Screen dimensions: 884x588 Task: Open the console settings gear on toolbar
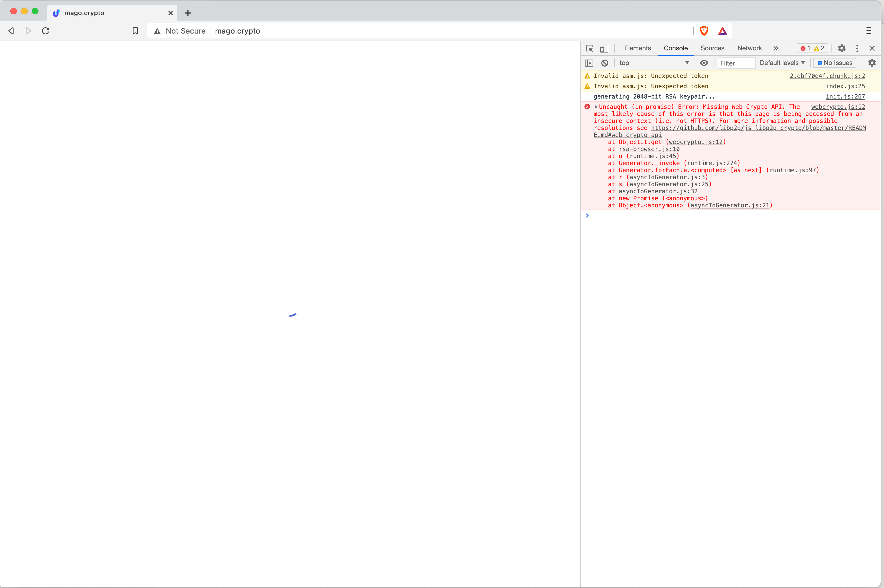[872, 63]
